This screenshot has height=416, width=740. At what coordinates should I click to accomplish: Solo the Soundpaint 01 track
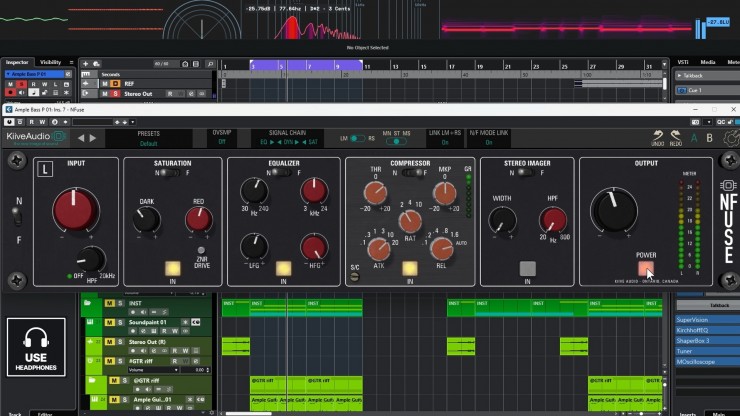pyautogui.click(x=120, y=323)
